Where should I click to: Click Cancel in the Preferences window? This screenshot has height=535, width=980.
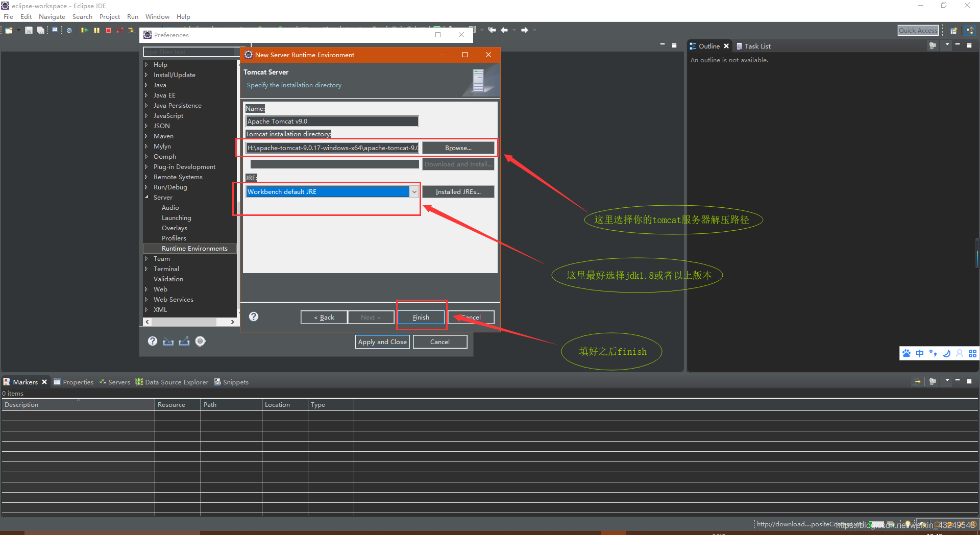click(440, 342)
